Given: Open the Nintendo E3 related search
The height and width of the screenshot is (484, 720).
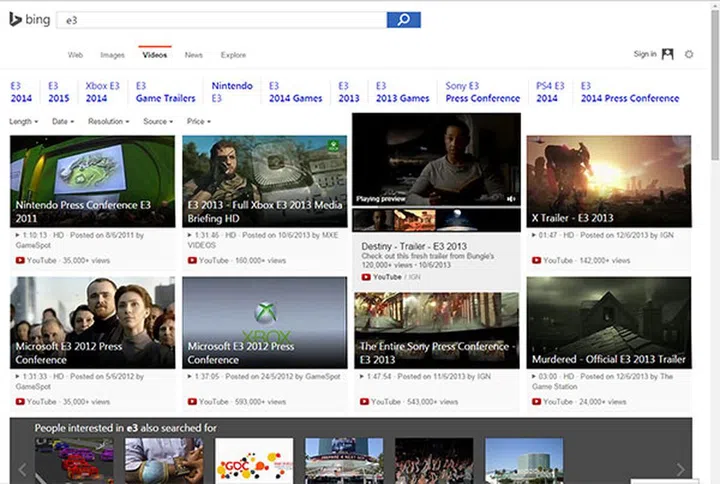Looking at the screenshot, I should point(232,92).
